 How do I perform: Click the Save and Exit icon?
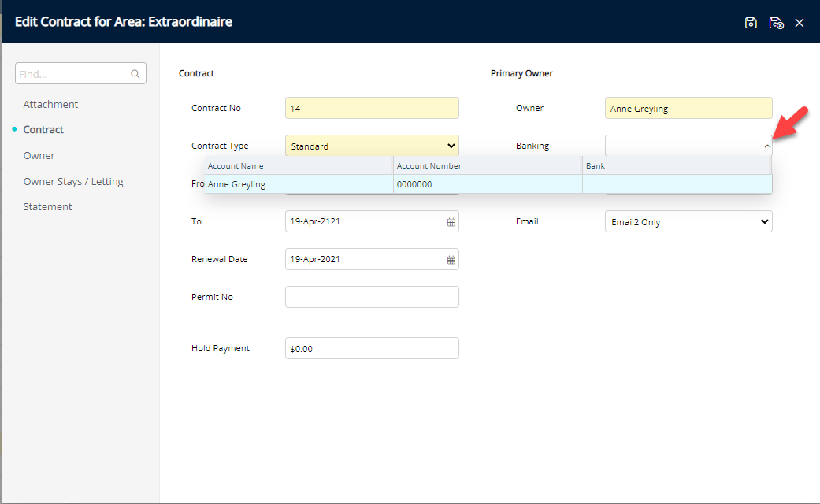776,23
